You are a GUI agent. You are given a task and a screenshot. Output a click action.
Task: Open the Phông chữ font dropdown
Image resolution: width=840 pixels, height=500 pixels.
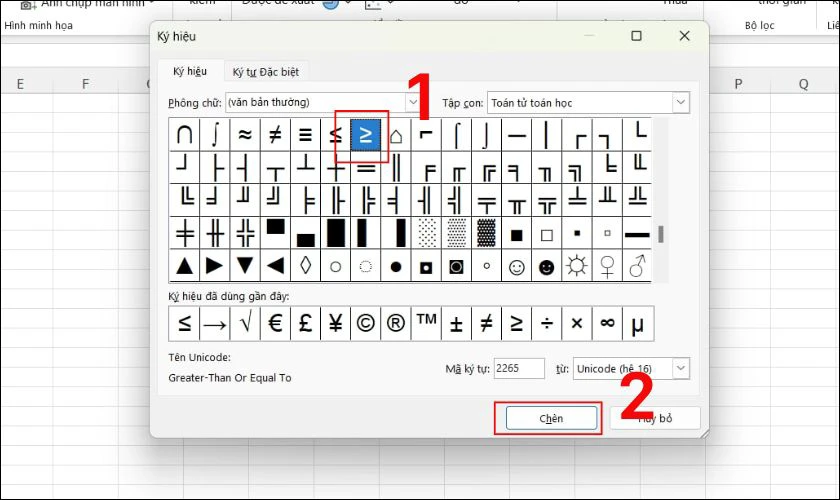coord(412,102)
